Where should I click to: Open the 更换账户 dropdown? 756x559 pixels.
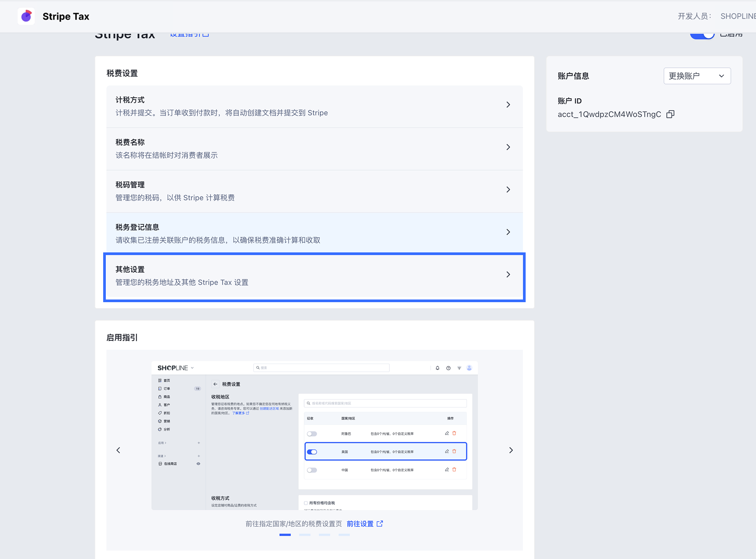(697, 76)
